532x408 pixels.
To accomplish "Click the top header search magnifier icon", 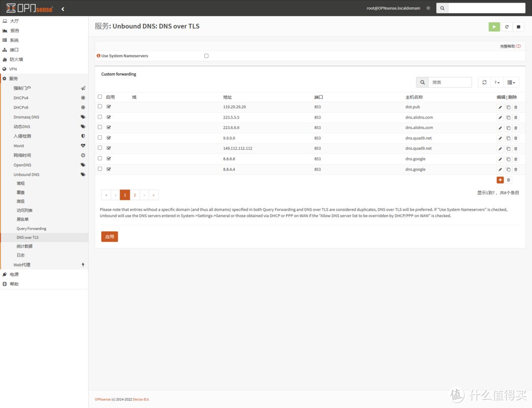I will [x=442, y=8].
